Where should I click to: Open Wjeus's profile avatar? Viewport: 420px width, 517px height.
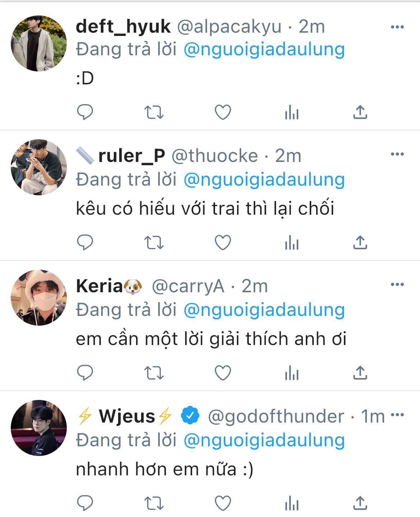point(39,428)
